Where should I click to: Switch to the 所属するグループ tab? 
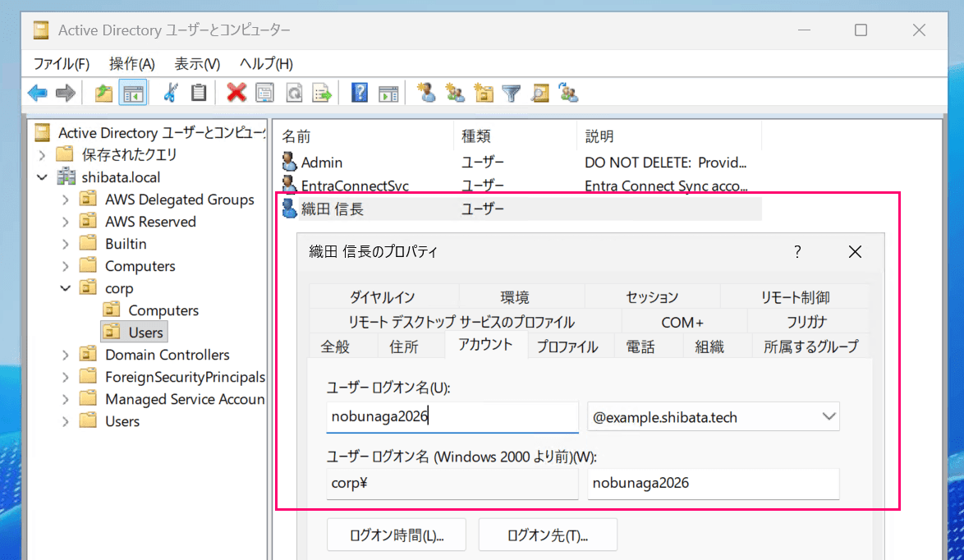click(x=811, y=347)
